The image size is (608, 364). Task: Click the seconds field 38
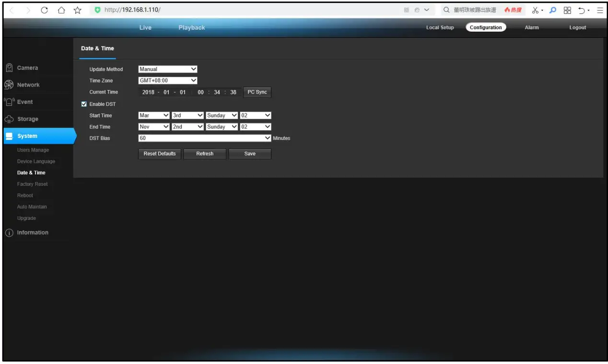pos(233,92)
